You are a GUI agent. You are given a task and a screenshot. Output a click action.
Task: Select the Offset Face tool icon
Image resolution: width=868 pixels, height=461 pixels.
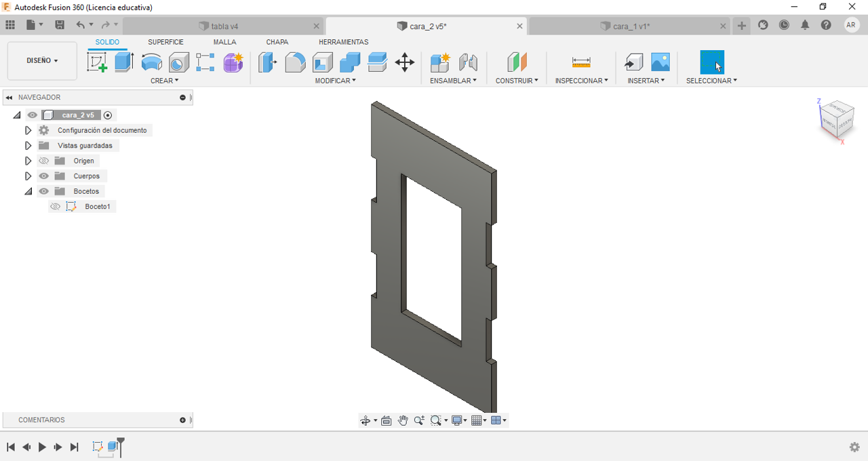(377, 62)
